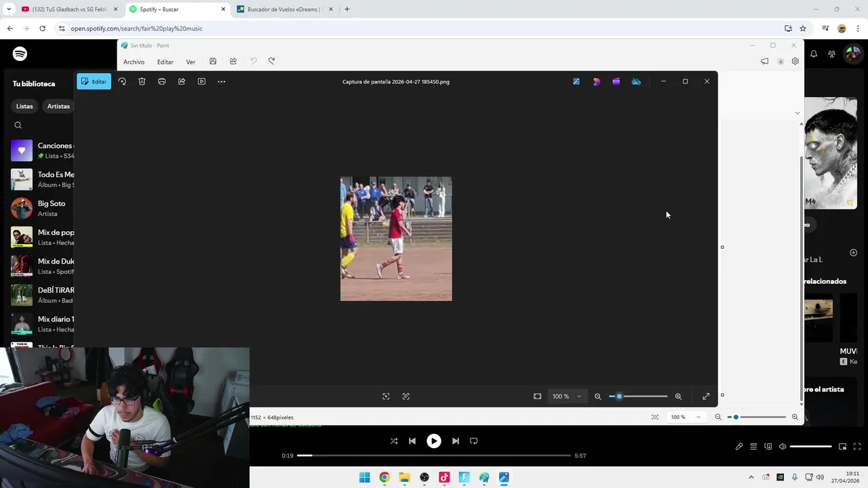Mute Spotify volume
The image size is (868, 488).
click(783, 447)
